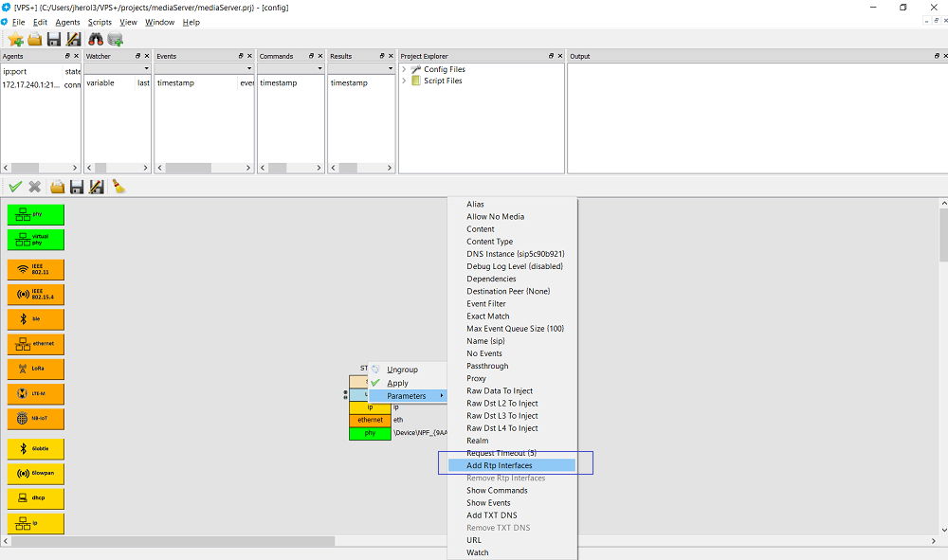Pick the ble Bluetooth layer block
This screenshot has height=560, width=948.
coord(36,319)
